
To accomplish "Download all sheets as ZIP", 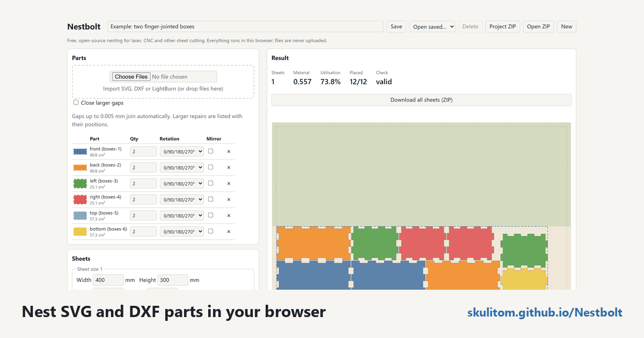I will point(421,100).
